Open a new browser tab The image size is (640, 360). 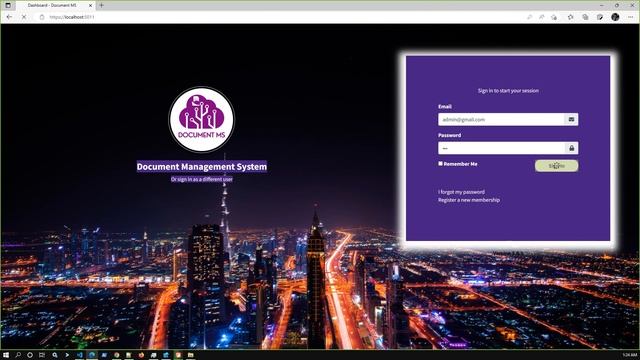tap(102, 5)
